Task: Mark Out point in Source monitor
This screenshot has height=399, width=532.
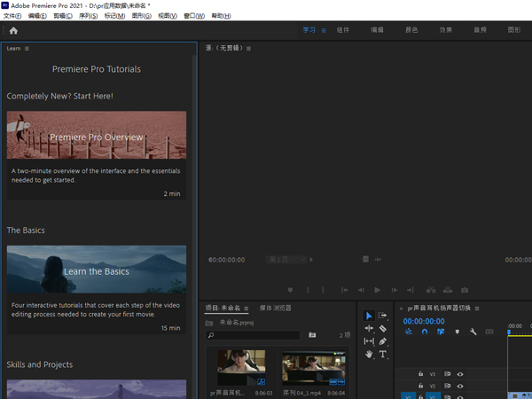Action: 323,290
